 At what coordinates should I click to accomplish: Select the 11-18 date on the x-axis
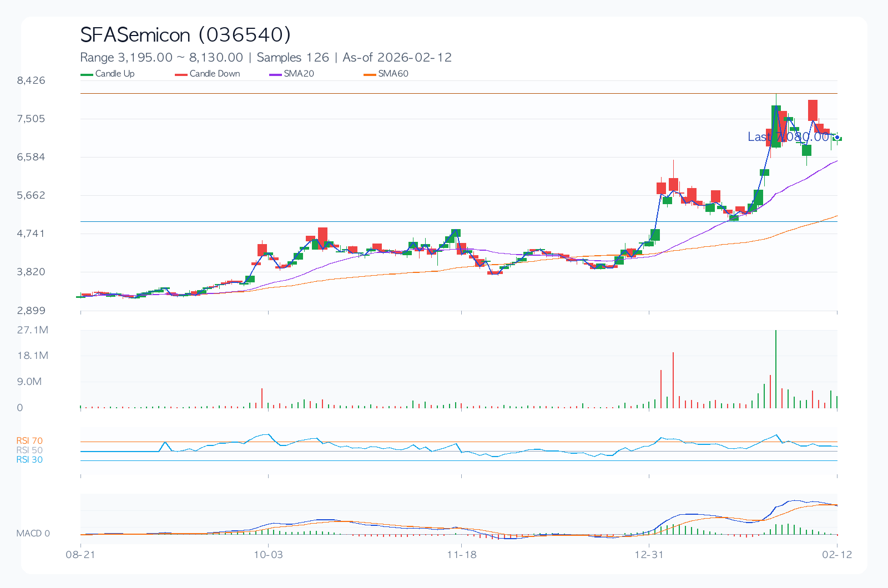(462, 555)
